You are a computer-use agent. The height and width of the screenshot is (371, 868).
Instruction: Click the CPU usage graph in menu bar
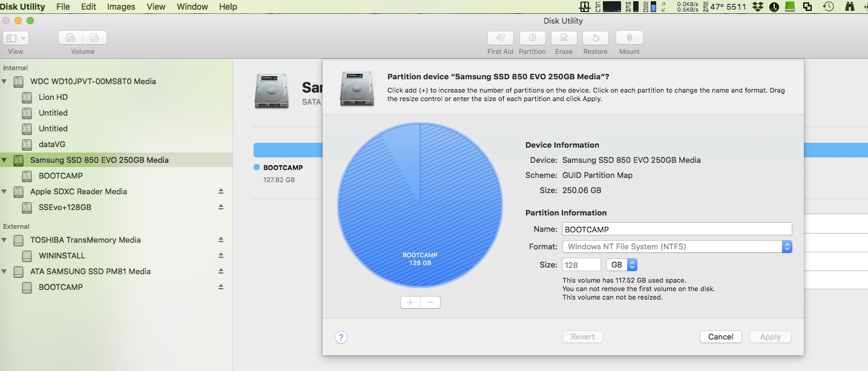point(612,7)
